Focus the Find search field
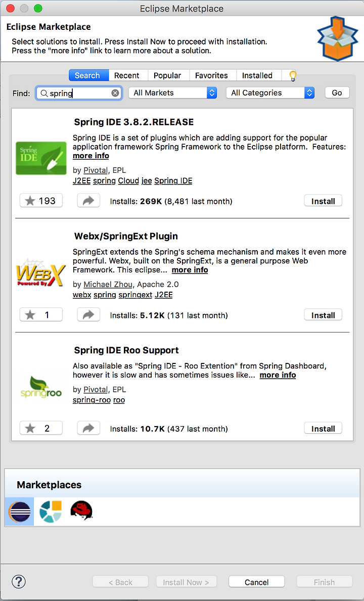 click(79, 93)
